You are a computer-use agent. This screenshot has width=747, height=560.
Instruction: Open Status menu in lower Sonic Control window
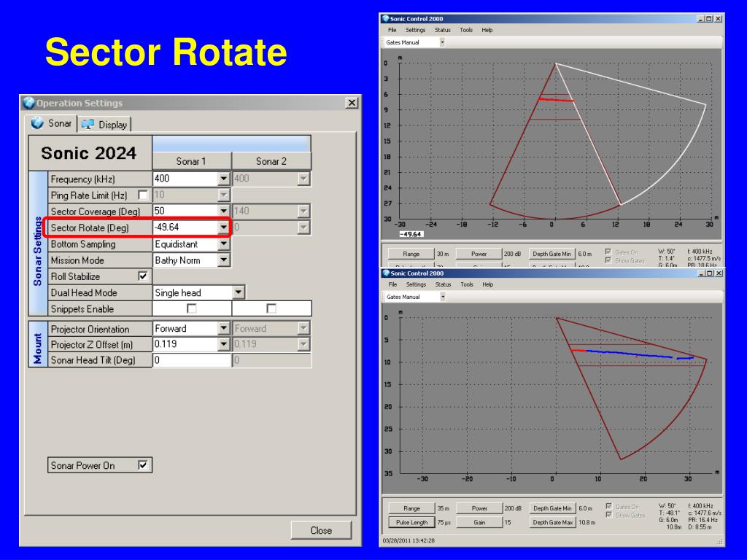pos(443,284)
